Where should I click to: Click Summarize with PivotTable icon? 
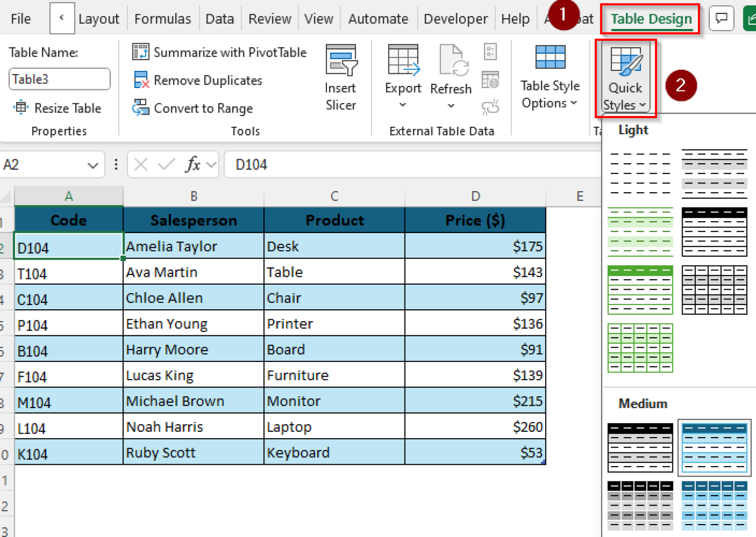pyautogui.click(x=141, y=52)
